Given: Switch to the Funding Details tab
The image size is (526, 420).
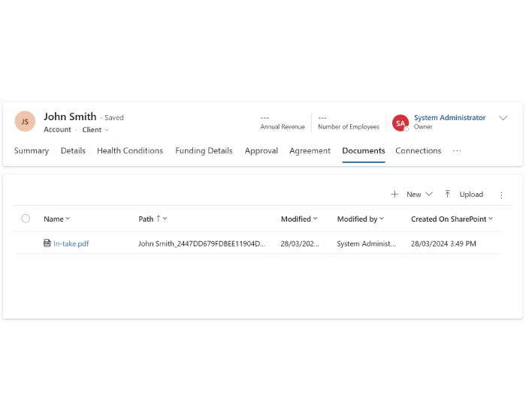Looking at the screenshot, I should (x=204, y=151).
